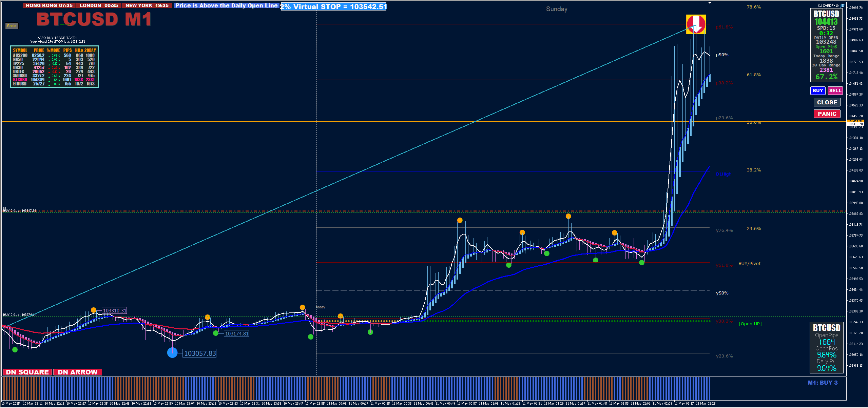Hit the red PANIC button
The width and height of the screenshot is (868, 408).
[x=827, y=114]
